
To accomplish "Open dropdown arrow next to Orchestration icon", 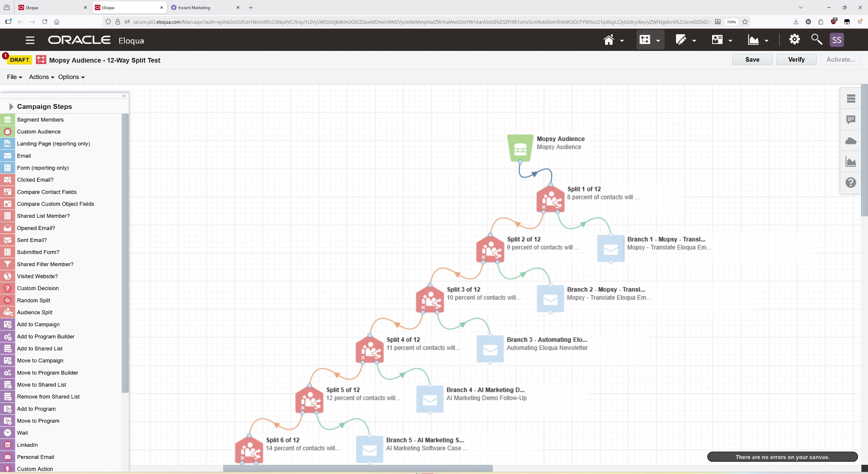I will pyautogui.click(x=658, y=41).
